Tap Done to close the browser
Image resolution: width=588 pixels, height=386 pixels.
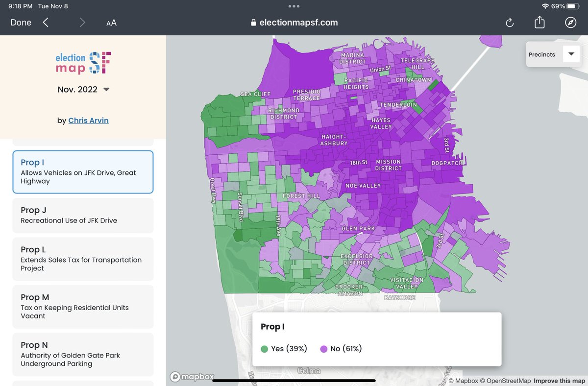(21, 23)
